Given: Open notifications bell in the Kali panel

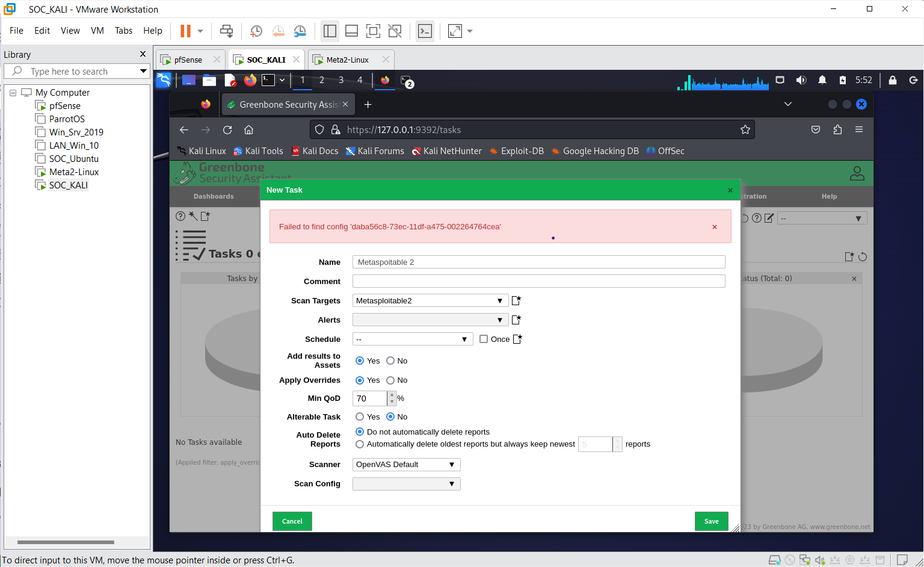Looking at the screenshot, I should [822, 80].
